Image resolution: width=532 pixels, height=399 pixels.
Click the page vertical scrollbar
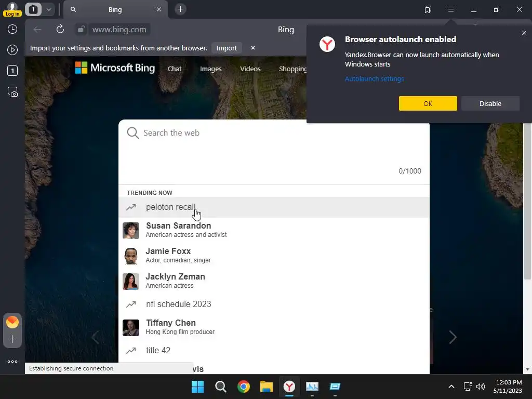pyautogui.click(x=527, y=202)
